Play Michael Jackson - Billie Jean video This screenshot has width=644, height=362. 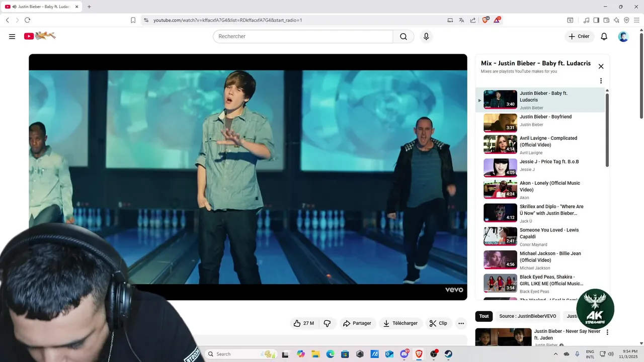[541, 260]
